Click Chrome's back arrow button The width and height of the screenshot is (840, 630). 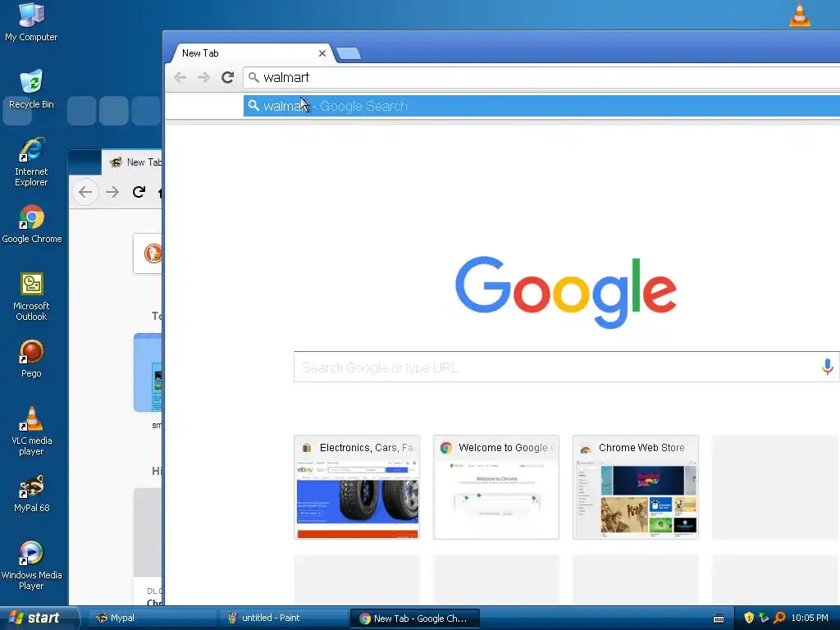click(180, 78)
